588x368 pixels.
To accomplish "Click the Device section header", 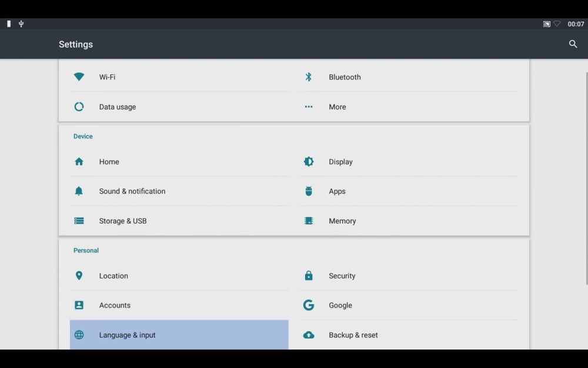I will [83, 137].
